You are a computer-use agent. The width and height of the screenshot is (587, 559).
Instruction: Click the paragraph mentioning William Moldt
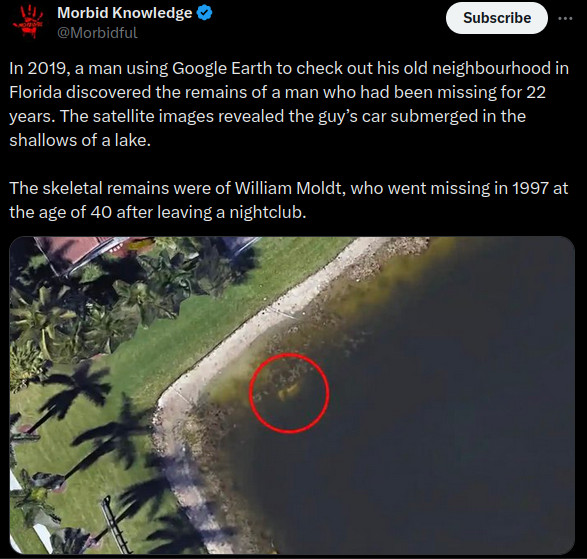tap(289, 200)
